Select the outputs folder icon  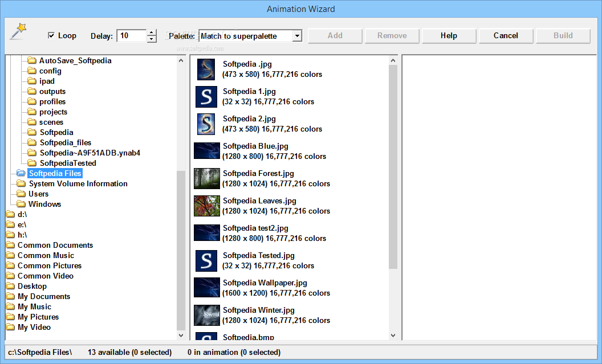click(x=32, y=91)
